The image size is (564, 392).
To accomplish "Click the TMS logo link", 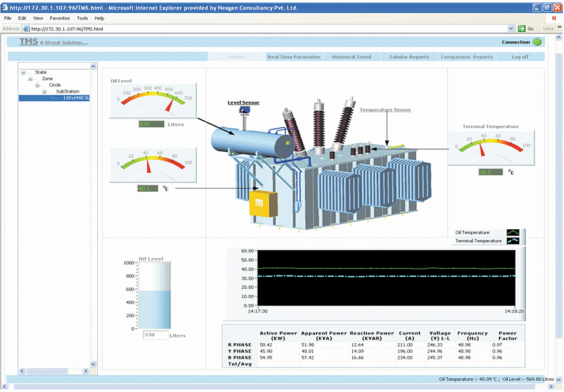I will (x=29, y=42).
